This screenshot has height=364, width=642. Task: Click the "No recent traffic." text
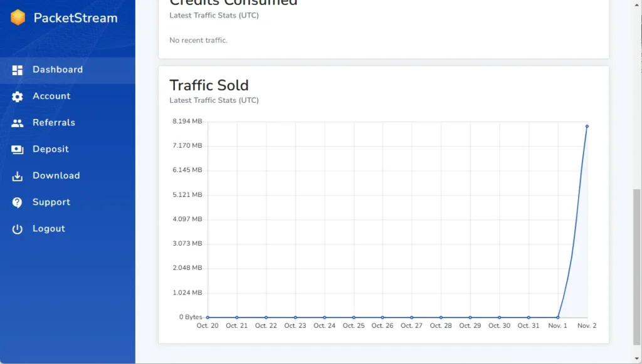(198, 40)
